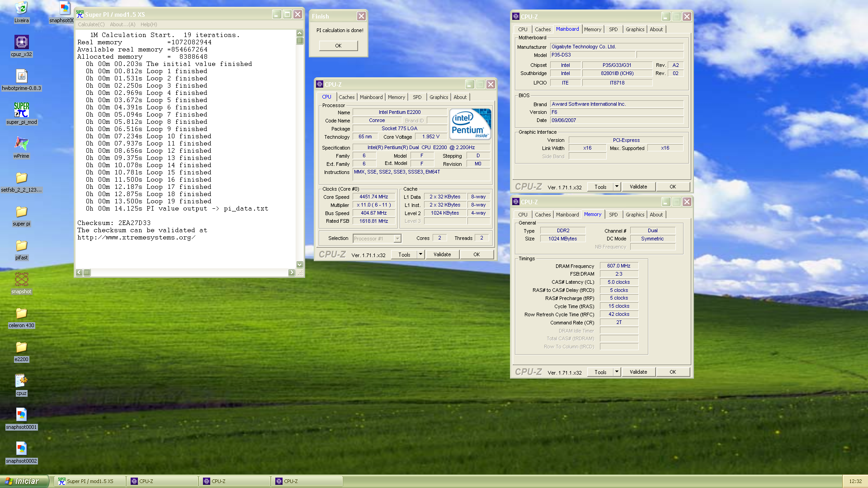Select Mainboard tab in Memory window
The image size is (868, 488).
coord(567,215)
